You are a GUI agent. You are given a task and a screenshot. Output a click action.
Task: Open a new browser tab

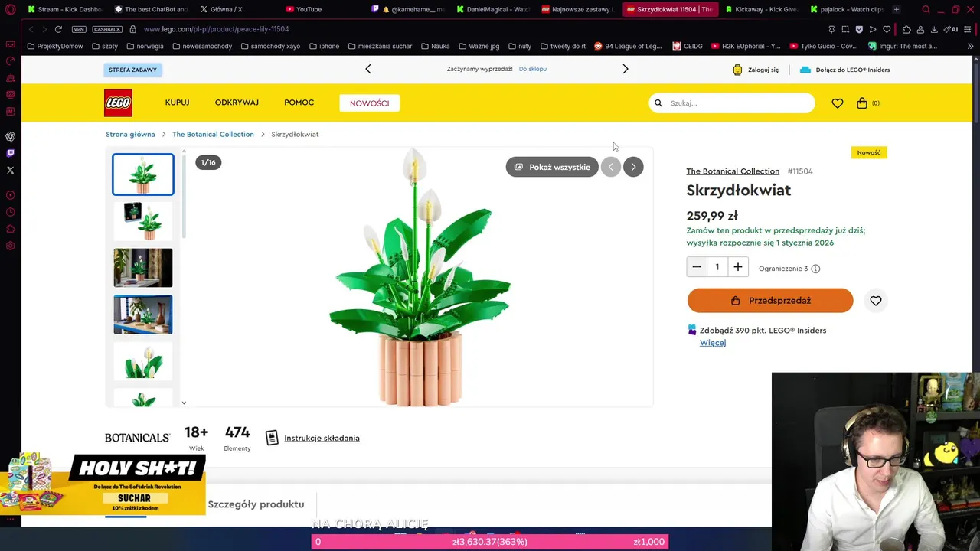pyautogui.click(x=897, y=9)
